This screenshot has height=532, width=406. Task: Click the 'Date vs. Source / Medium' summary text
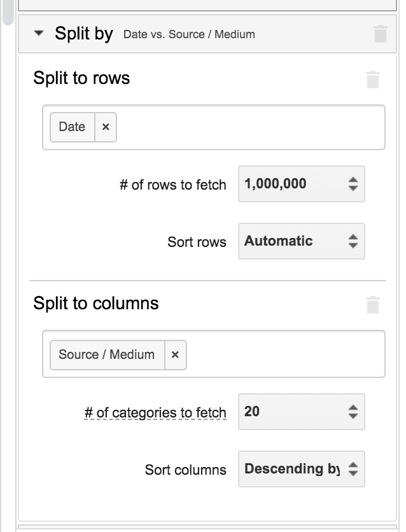click(189, 34)
